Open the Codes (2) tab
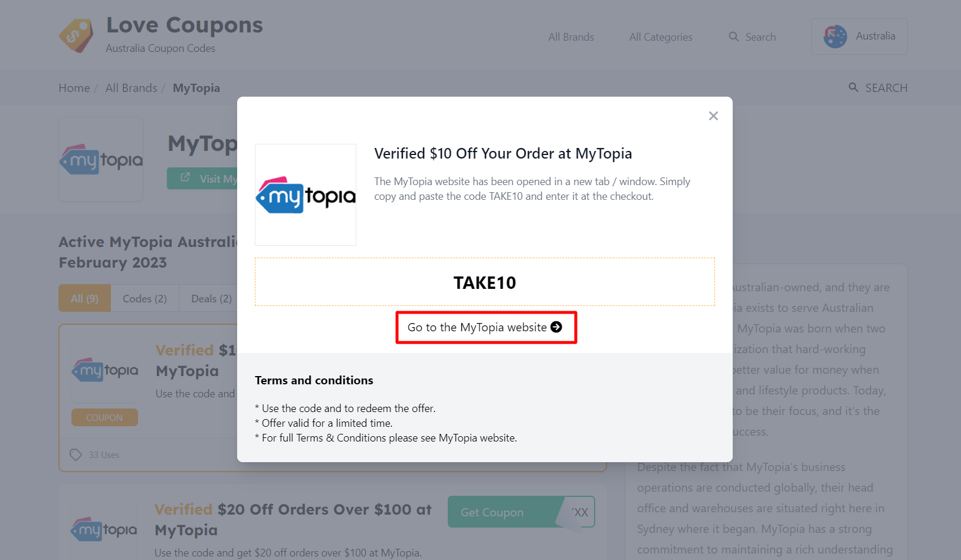 (144, 298)
